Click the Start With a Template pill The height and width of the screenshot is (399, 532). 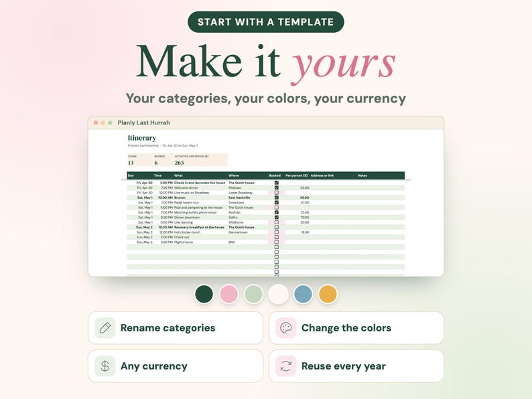(265, 22)
